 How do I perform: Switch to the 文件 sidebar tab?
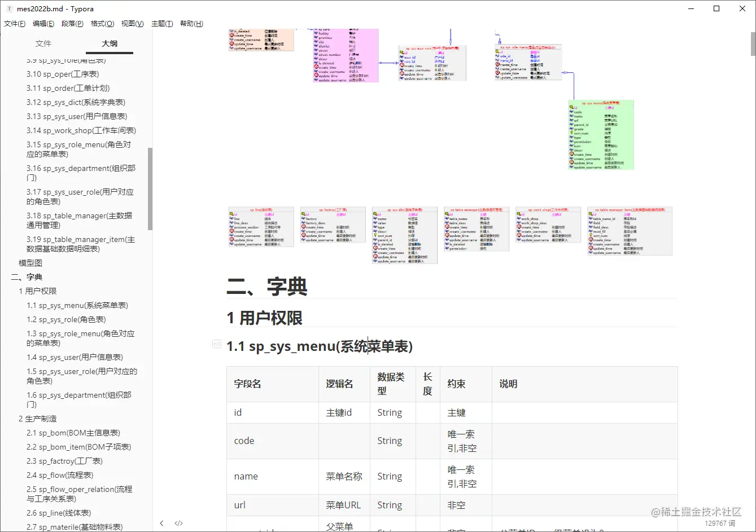tap(43, 43)
